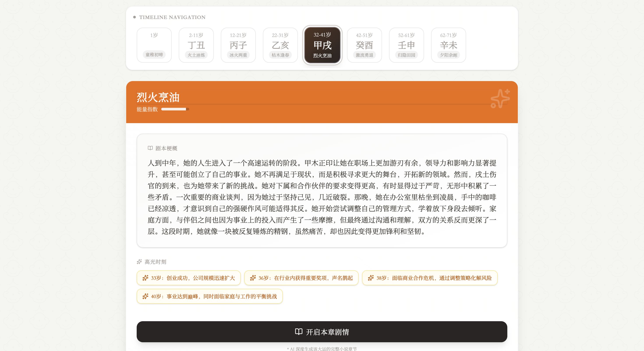Open the 36岁 获得重要奖项 highlight chip
644x351 pixels.
pos(301,278)
